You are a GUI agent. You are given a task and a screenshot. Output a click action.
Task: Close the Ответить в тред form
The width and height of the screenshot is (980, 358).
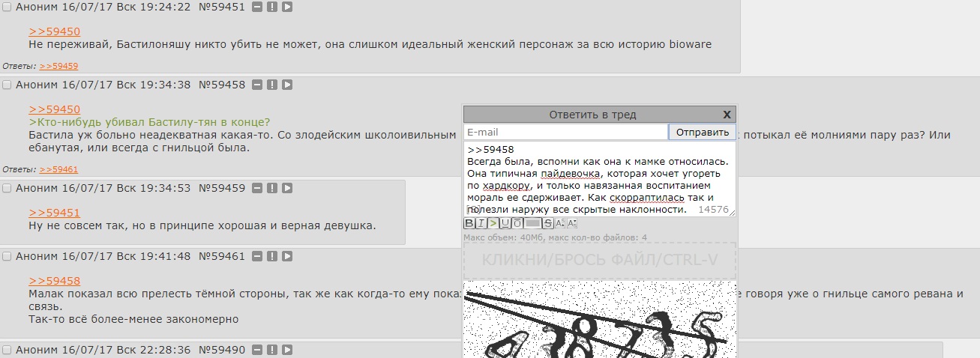[x=727, y=115]
